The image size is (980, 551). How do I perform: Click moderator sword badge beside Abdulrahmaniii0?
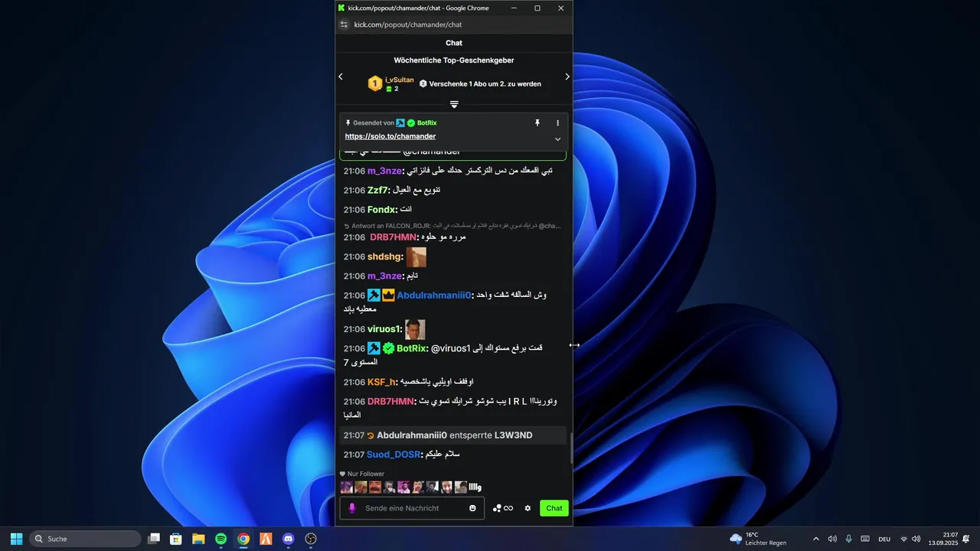pyautogui.click(x=374, y=295)
